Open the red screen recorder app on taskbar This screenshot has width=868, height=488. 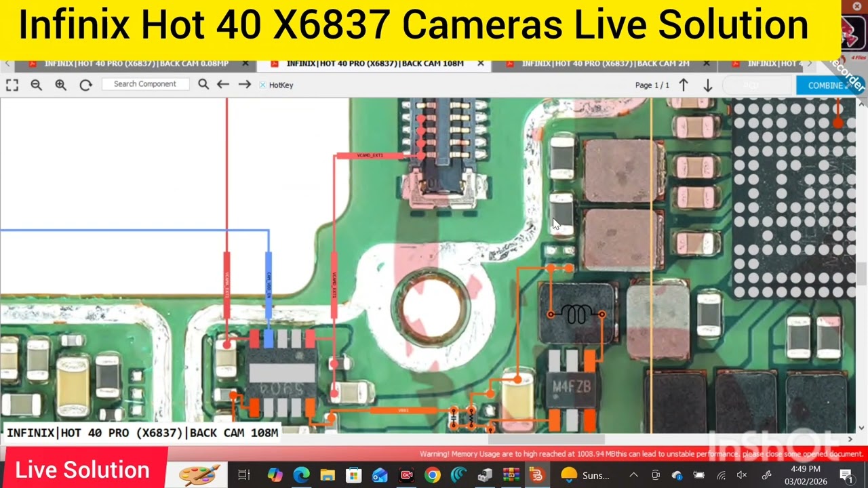pyautogui.click(x=406, y=475)
